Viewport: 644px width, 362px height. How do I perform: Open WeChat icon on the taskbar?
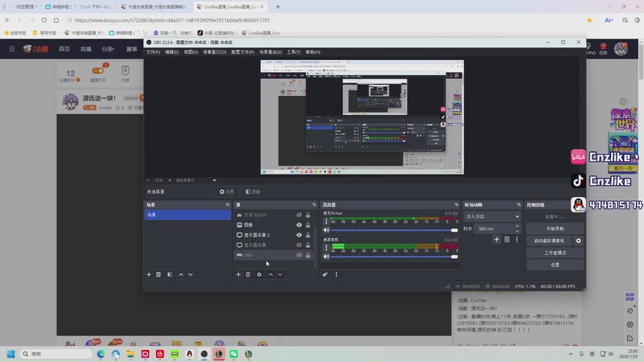point(233,354)
